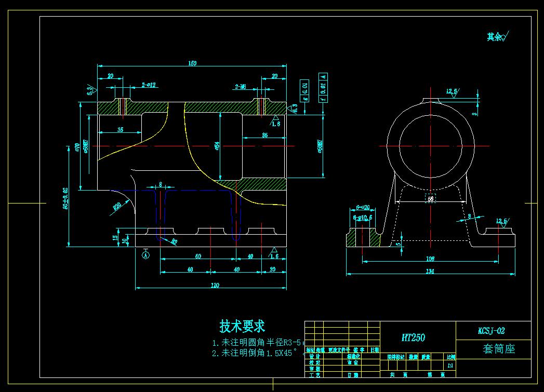Click the 审定 title block cell

(x=352, y=362)
